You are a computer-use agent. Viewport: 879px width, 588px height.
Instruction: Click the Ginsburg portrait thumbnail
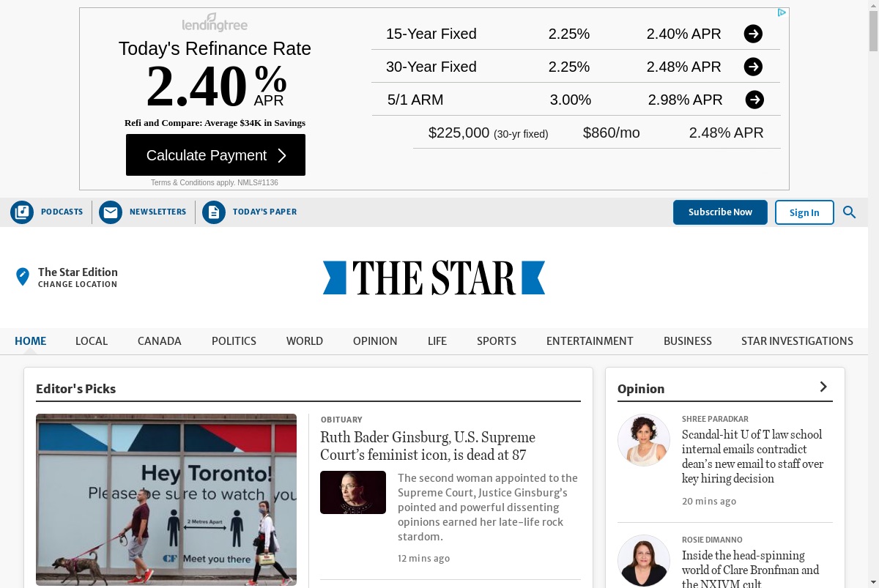[353, 492]
